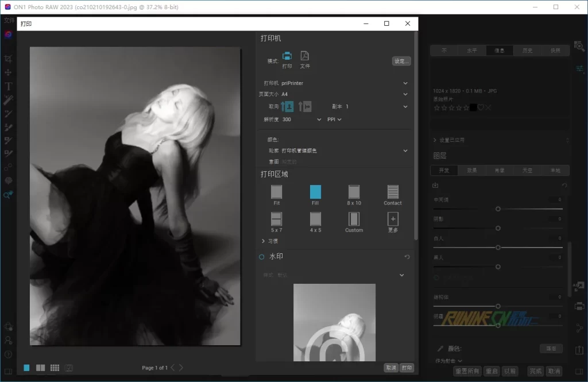Select the 文件 PDF file mode icon
The height and width of the screenshot is (382, 588).
tap(305, 56)
